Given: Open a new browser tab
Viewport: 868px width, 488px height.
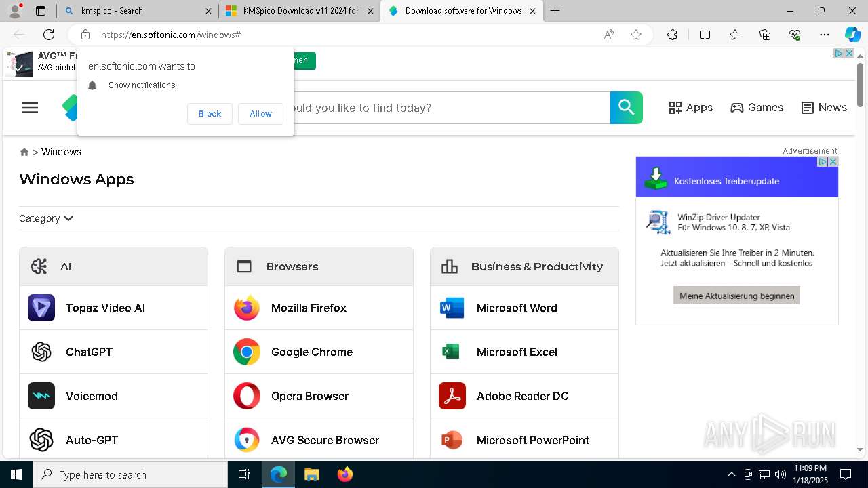Looking at the screenshot, I should point(555,11).
